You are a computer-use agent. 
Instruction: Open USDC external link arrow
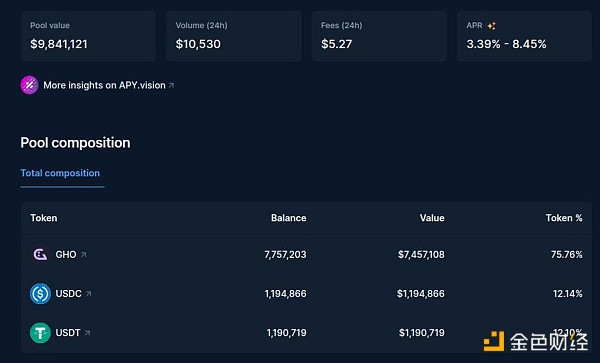(89, 294)
